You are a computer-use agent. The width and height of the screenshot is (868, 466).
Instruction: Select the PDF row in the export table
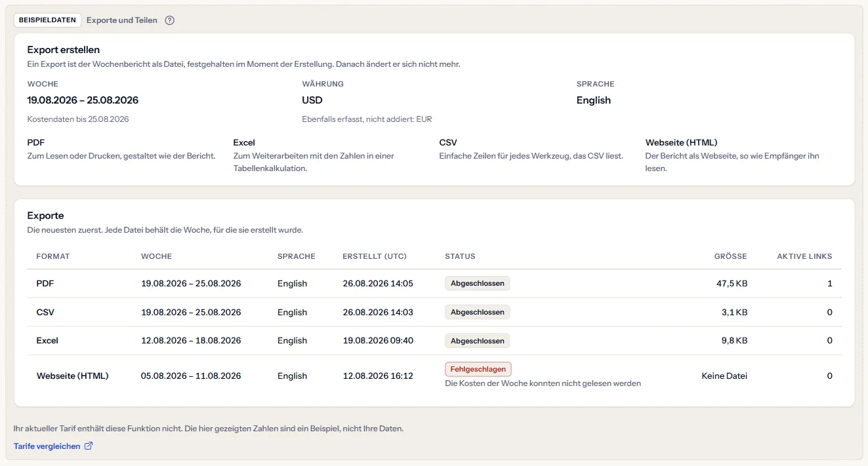click(x=434, y=284)
